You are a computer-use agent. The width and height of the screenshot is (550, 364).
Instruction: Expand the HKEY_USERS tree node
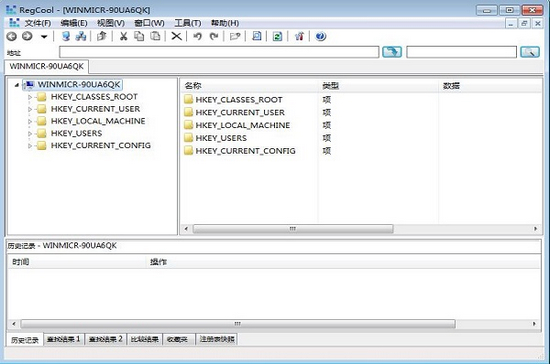pos(30,134)
